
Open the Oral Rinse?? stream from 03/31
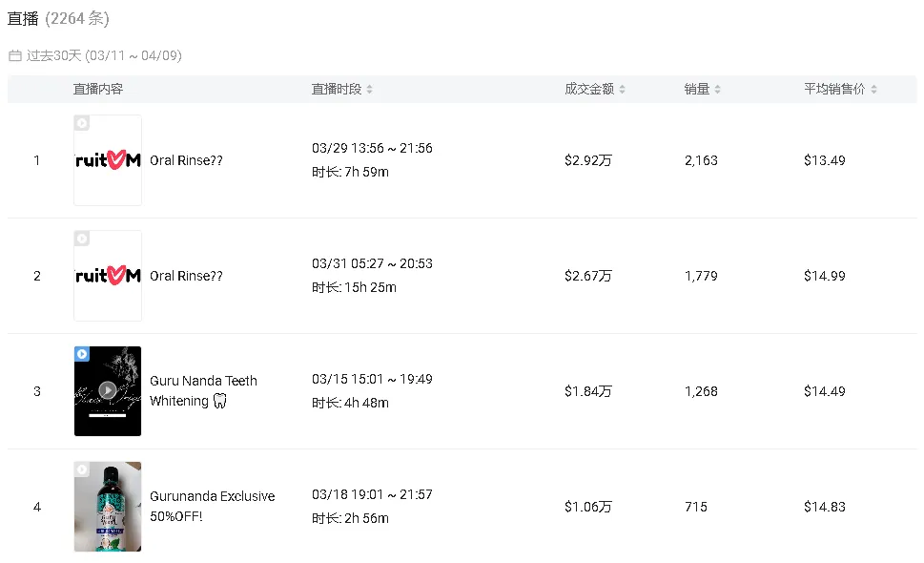click(x=186, y=276)
